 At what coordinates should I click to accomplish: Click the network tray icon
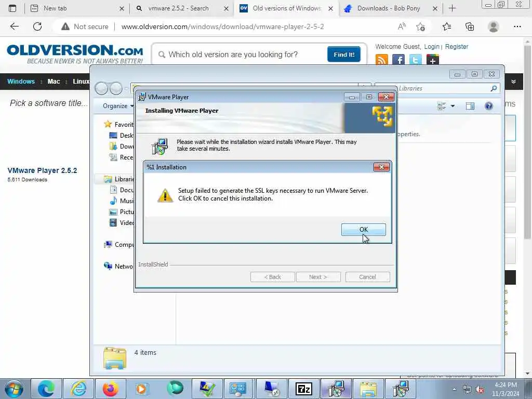467,390
